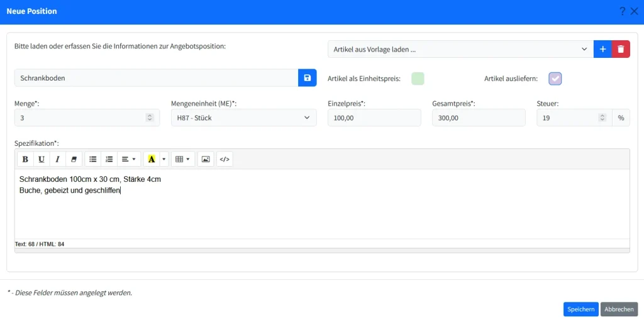Viewport: 644px width, 322px height.
Task: Open 'Artikel aus Vorlage laden' dropdown
Action: click(x=461, y=49)
